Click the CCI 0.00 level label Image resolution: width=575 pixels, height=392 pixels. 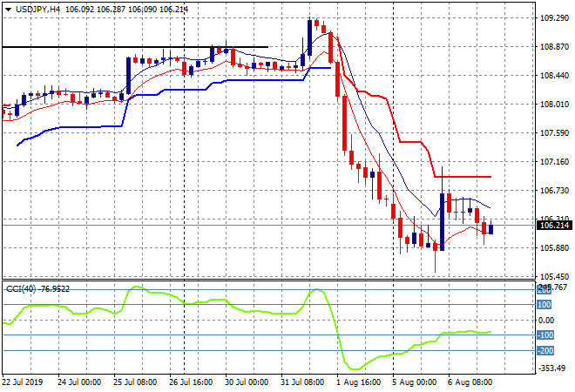(546, 320)
